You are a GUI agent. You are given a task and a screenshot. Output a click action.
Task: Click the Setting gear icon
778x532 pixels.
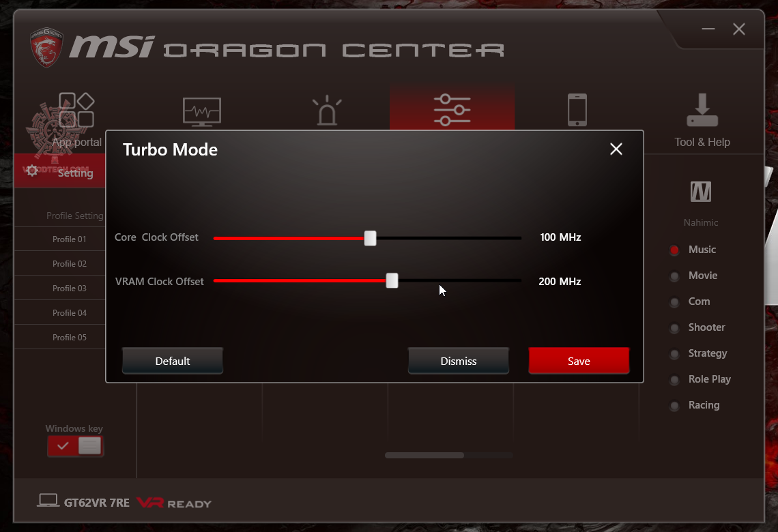point(32,171)
